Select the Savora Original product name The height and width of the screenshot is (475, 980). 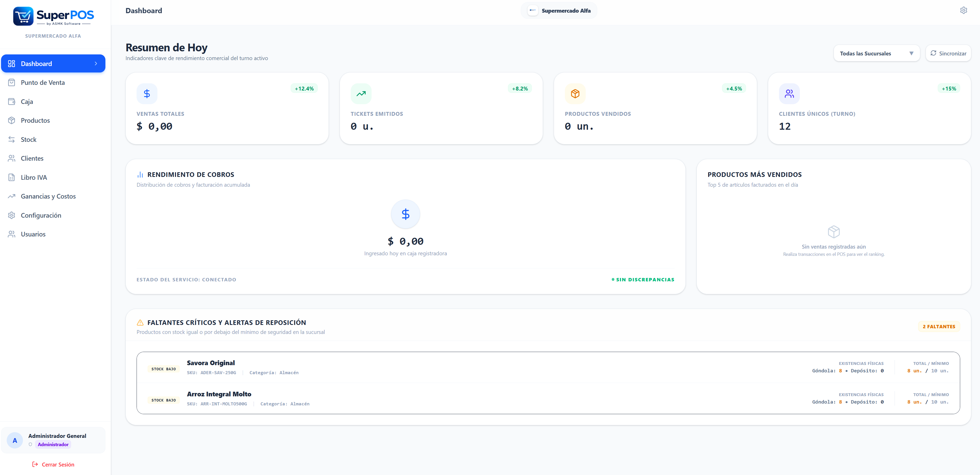coord(211,363)
